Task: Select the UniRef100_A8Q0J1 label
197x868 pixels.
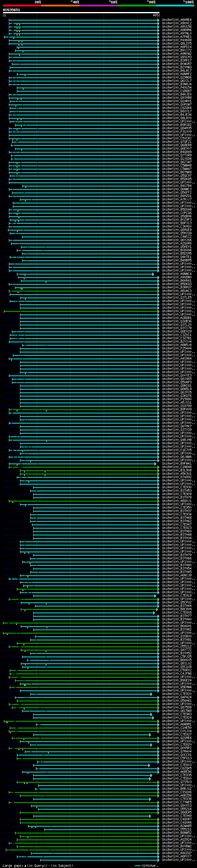Action: [176, 501]
